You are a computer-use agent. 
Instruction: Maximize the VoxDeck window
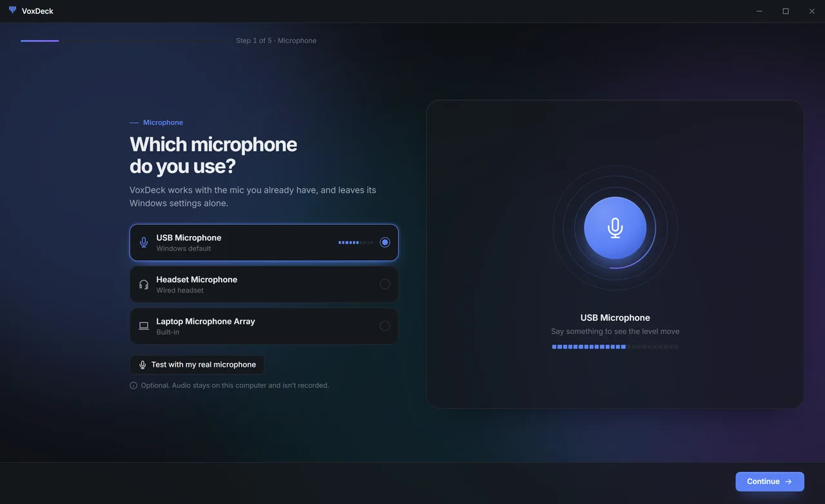pyautogui.click(x=786, y=11)
